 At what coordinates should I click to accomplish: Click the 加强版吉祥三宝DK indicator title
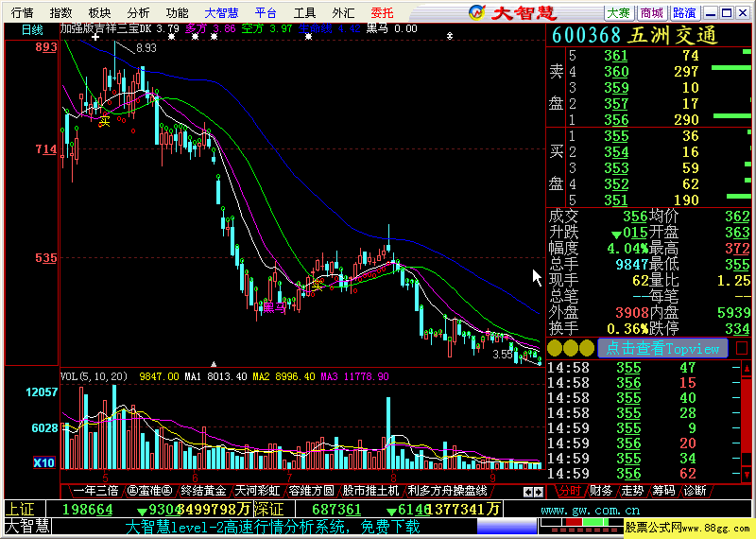click(x=106, y=28)
